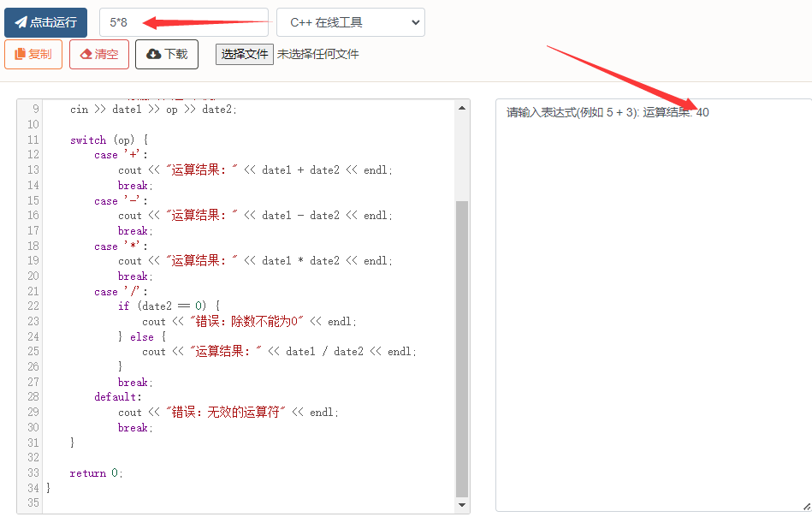The height and width of the screenshot is (517, 812).
Task: Click case '/' on line 21
Action: 121,292
